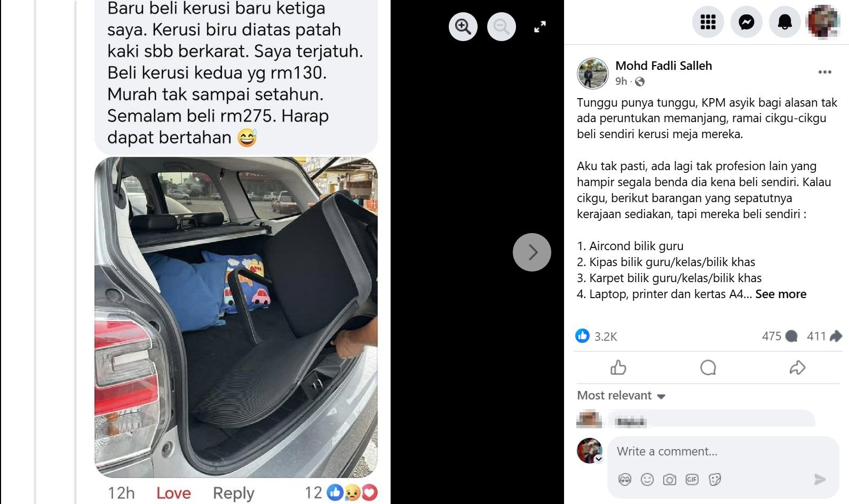
Task: Show the 475 comments
Action: point(780,336)
